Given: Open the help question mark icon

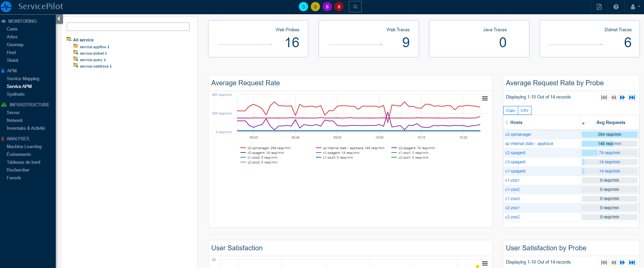Looking at the screenshot, I should point(616,7).
